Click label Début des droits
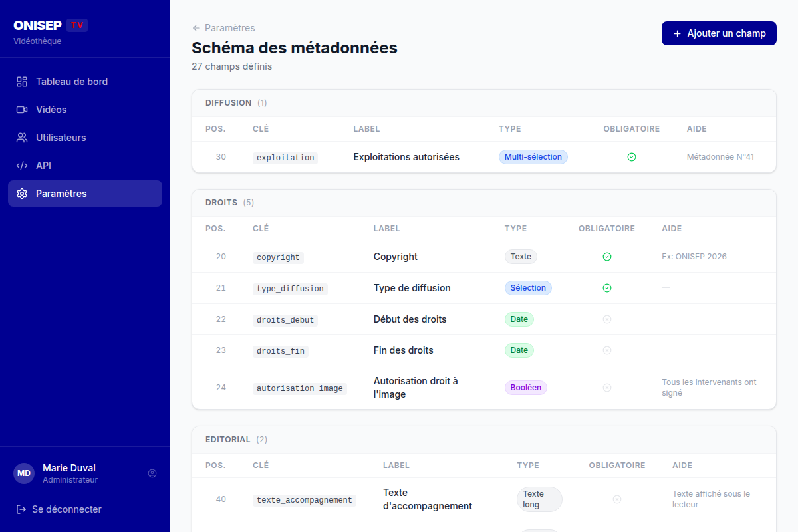Viewport: 798px width, 532px height. click(x=410, y=319)
